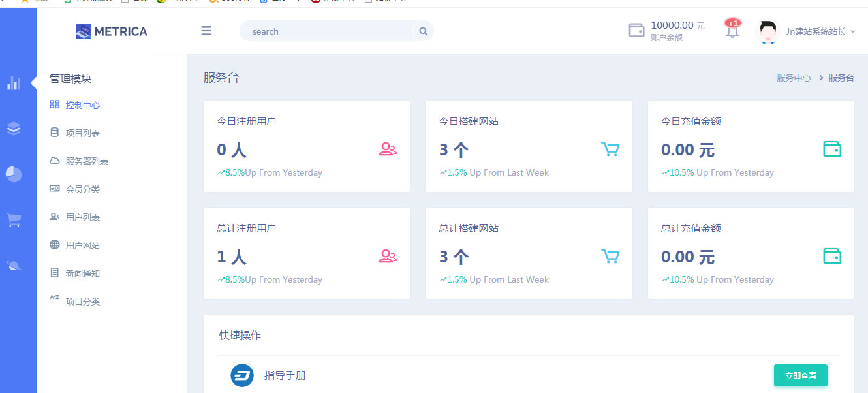This screenshot has width=868, height=393.
Task: Click the shopping cart icon in left rail
Action: coord(14,220)
